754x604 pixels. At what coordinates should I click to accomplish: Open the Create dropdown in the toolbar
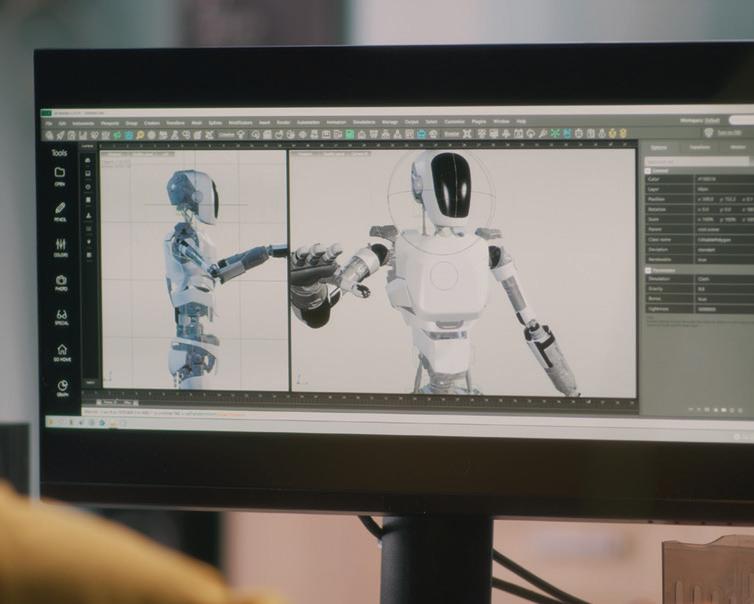pyautogui.click(x=226, y=135)
